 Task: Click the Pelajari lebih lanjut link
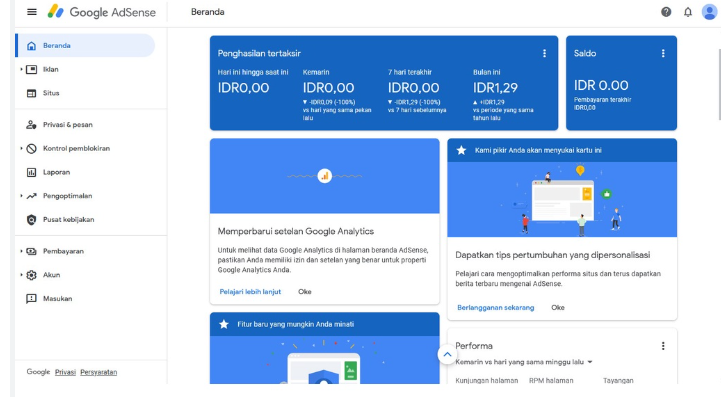(250, 292)
